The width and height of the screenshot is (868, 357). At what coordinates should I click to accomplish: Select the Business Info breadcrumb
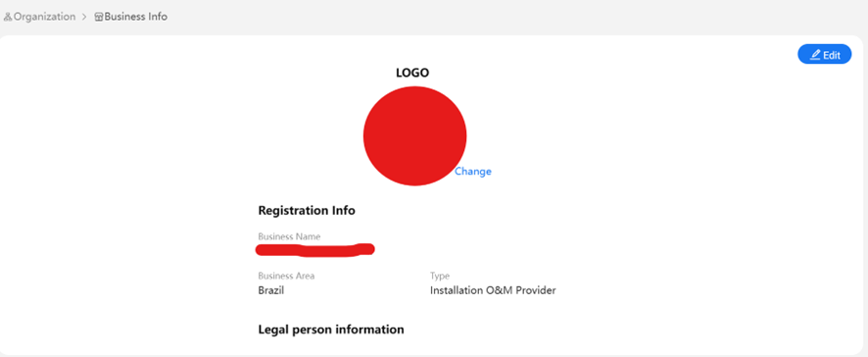tap(131, 17)
